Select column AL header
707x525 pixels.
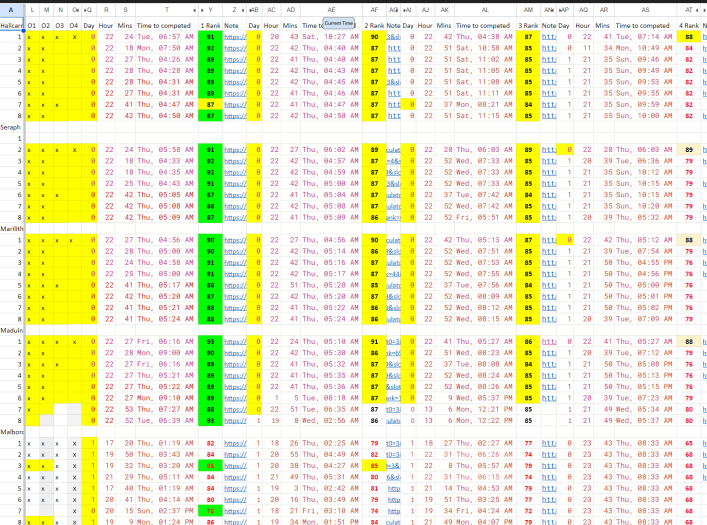[x=485, y=10]
